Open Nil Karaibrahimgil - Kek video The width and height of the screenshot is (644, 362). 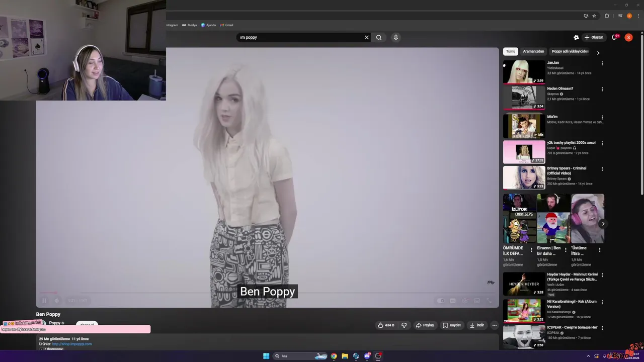[x=524, y=310]
